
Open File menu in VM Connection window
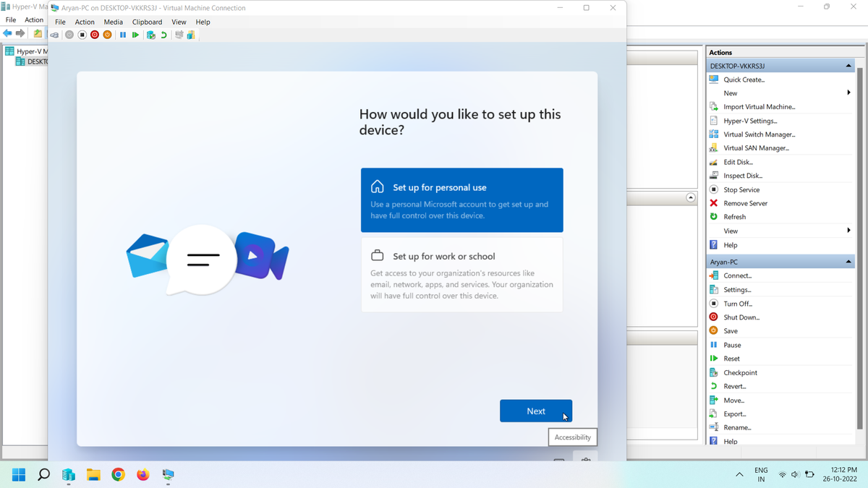point(60,22)
